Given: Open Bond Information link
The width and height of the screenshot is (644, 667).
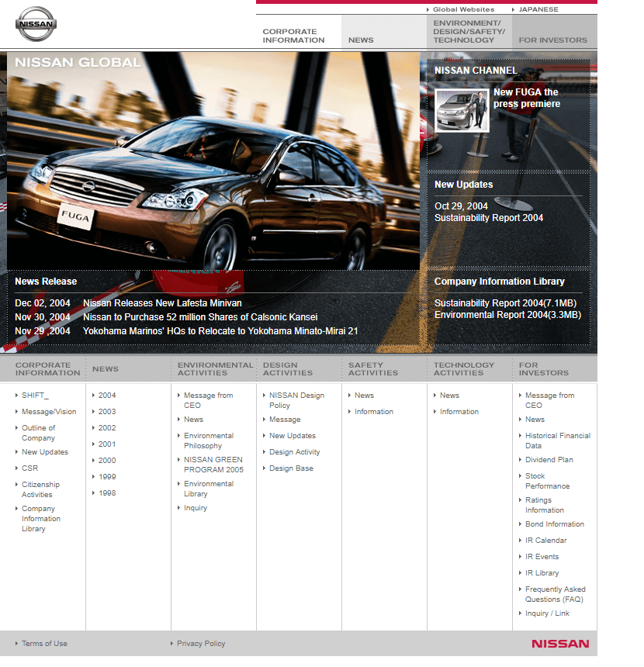Looking at the screenshot, I should click(555, 524).
